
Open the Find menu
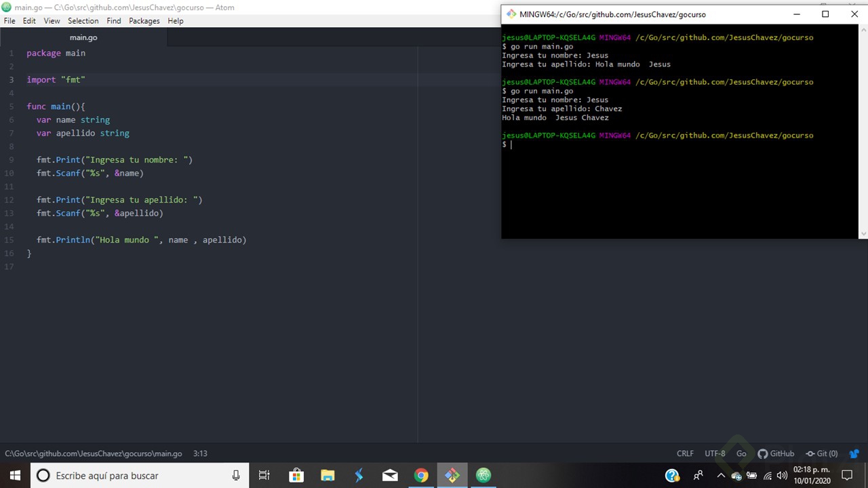click(114, 21)
